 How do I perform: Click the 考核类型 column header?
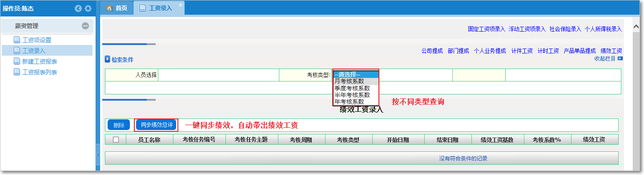[x=348, y=140]
